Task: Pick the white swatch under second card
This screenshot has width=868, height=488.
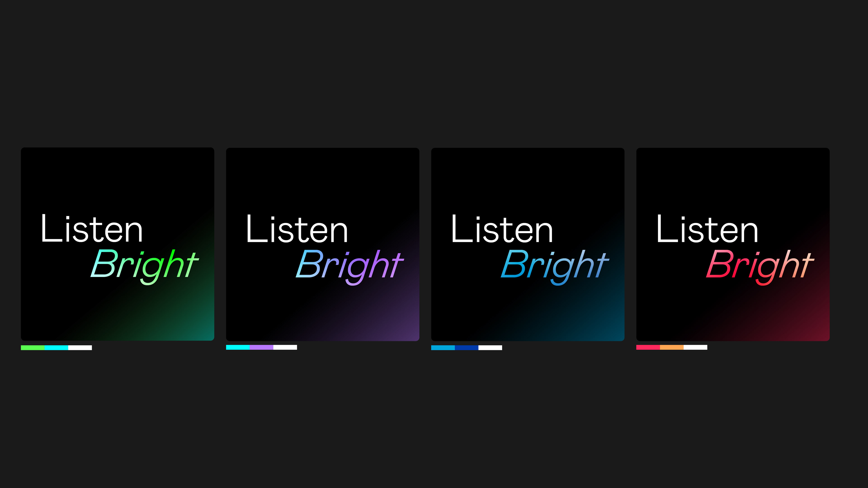Action: 285,347
